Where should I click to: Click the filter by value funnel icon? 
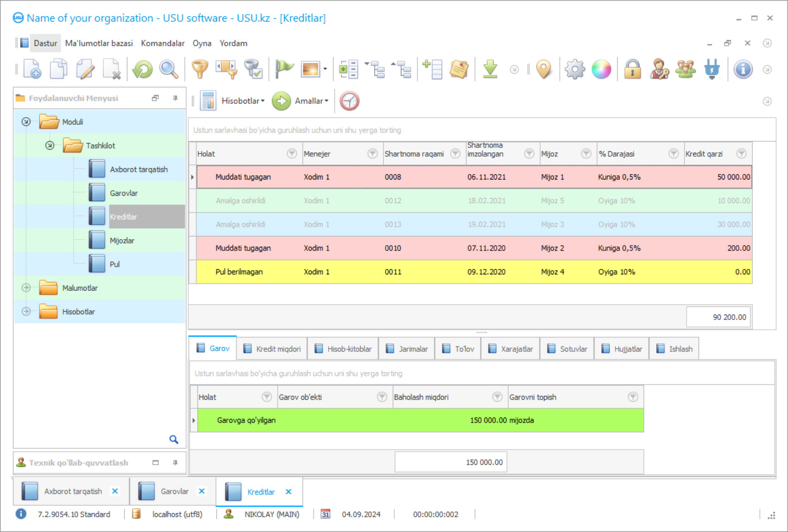pos(227,69)
